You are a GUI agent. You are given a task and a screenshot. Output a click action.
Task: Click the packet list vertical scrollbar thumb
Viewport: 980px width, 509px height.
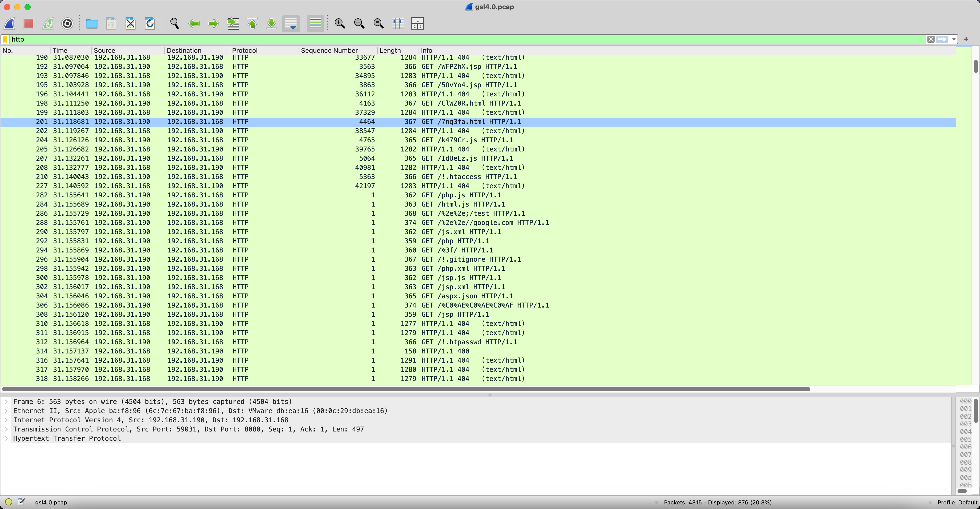(976, 66)
